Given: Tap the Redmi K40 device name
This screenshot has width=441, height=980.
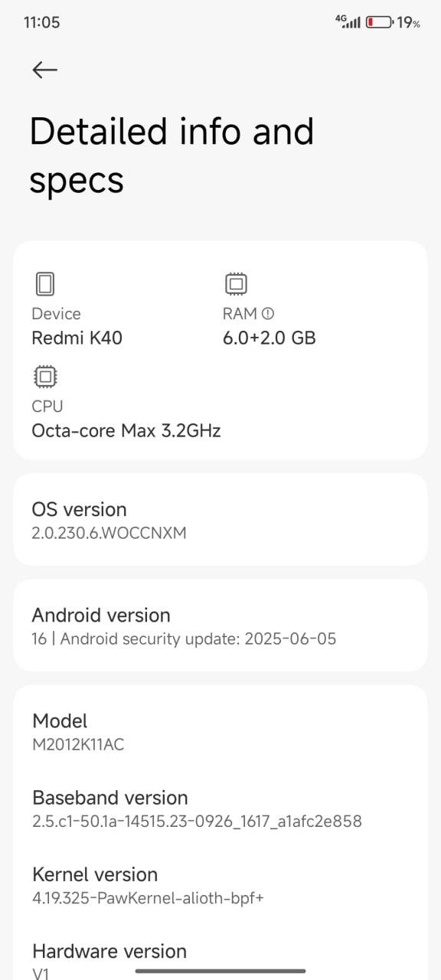Looking at the screenshot, I should click(77, 338).
